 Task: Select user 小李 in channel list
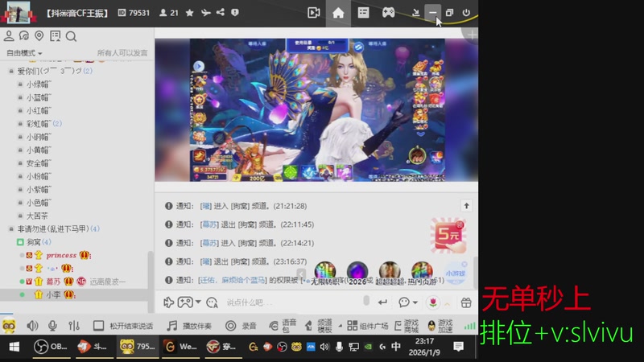click(x=53, y=294)
